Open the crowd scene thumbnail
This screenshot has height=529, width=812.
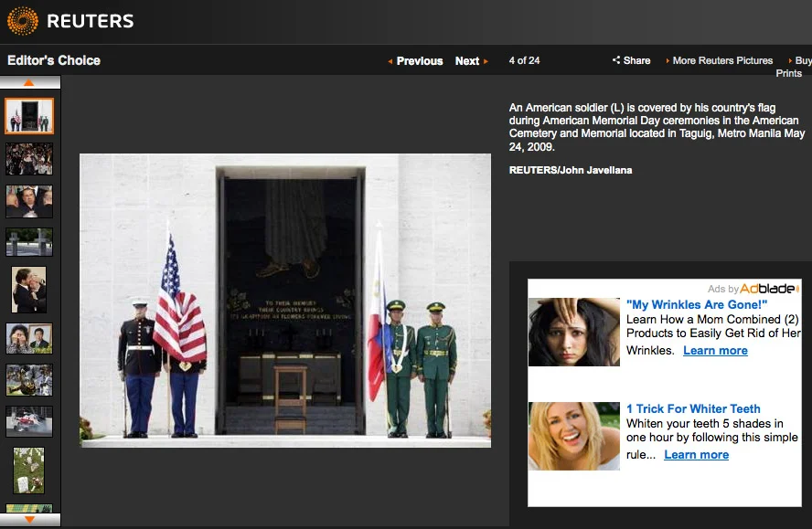click(x=29, y=159)
